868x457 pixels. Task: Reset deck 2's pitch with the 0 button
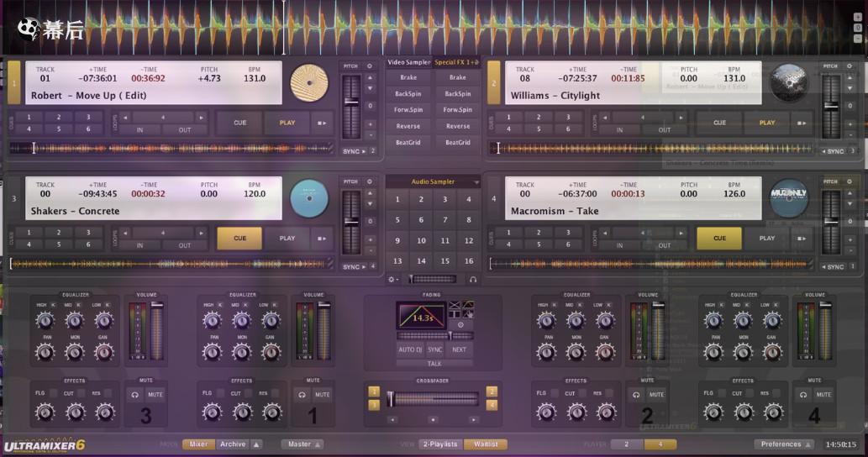tap(850, 105)
